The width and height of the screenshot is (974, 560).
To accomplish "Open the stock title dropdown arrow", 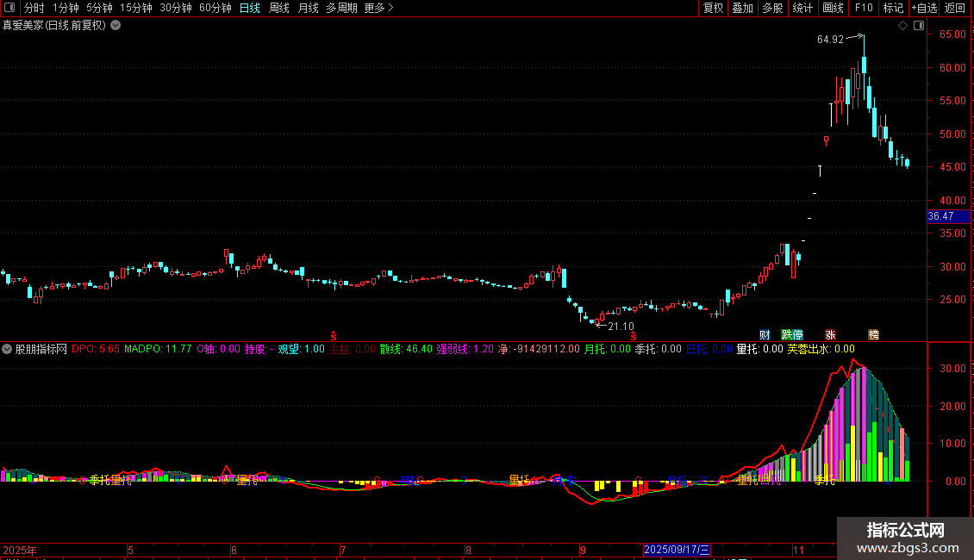I will 116,26.
